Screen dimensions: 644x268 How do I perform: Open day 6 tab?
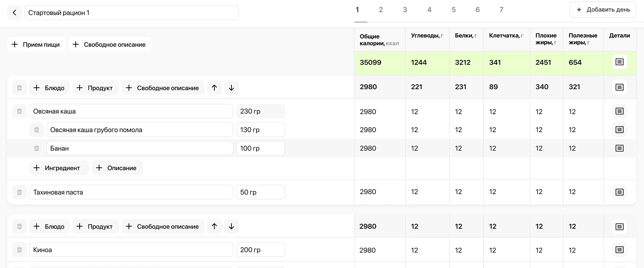tap(478, 10)
